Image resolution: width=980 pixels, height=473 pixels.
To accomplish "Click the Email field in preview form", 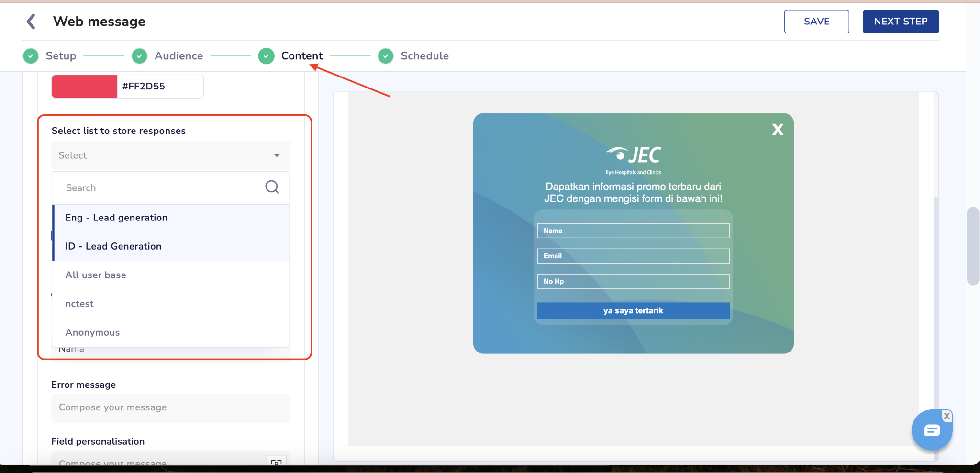I will 633,256.
